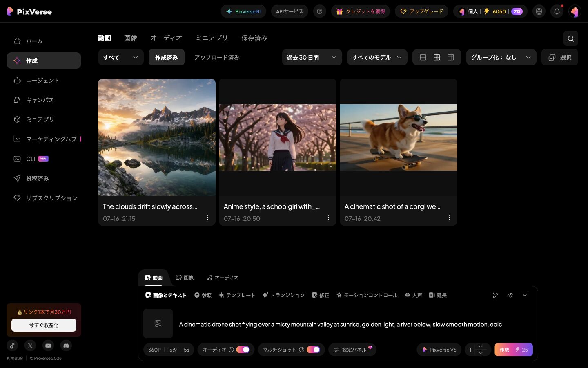Open サブスクリプション in sidebar
The height and width of the screenshot is (368, 588).
[x=44, y=198]
